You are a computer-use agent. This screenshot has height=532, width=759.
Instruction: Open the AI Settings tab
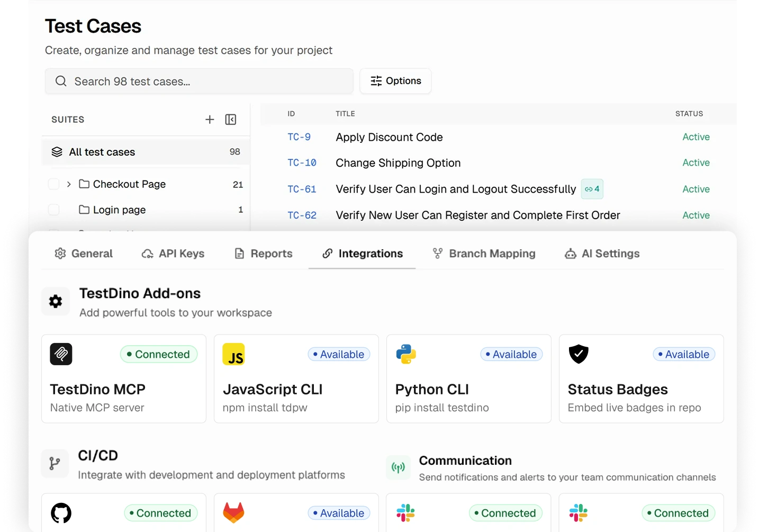(602, 254)
